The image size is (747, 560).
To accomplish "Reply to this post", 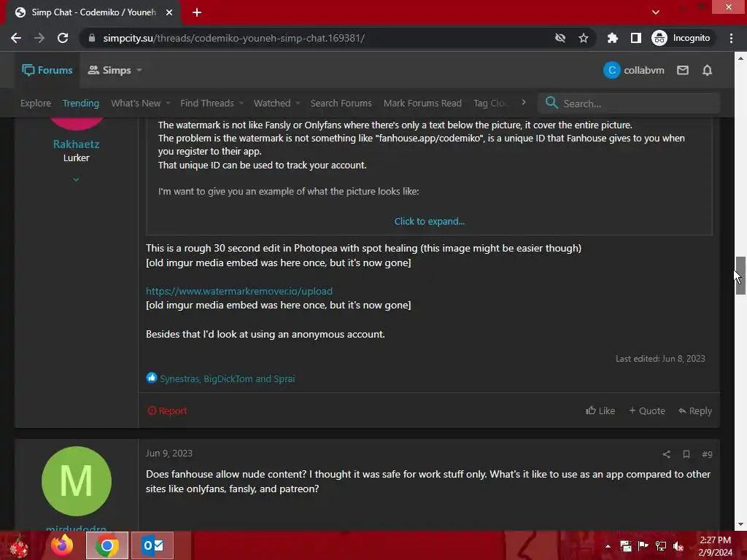I will pos(695,411).
